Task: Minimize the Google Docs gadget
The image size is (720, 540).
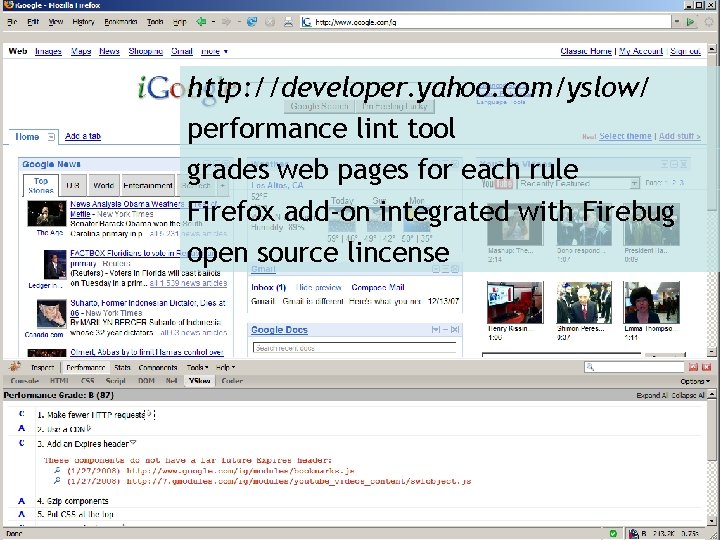Action: coord(445,329)
